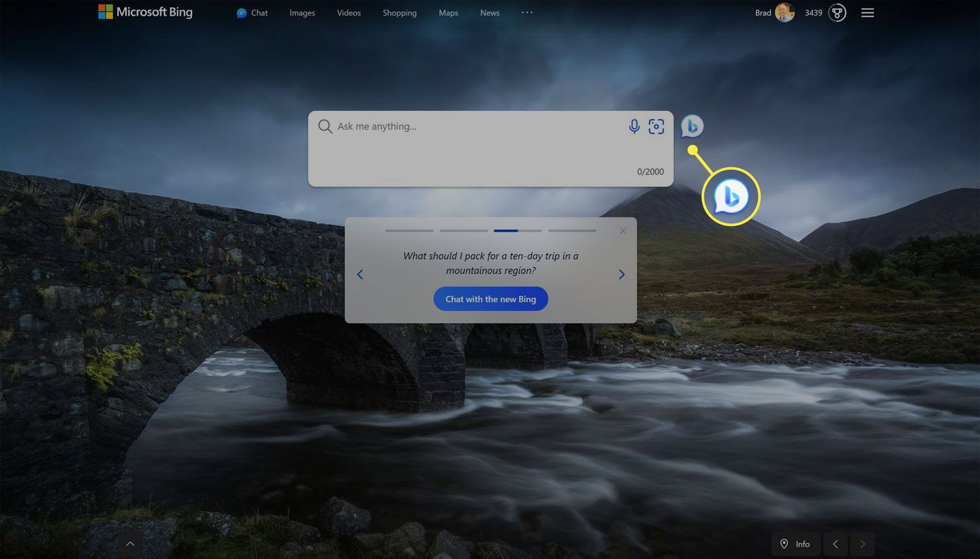Open visual search camera icon
This screenshot has width=980, height=559.
656,127
